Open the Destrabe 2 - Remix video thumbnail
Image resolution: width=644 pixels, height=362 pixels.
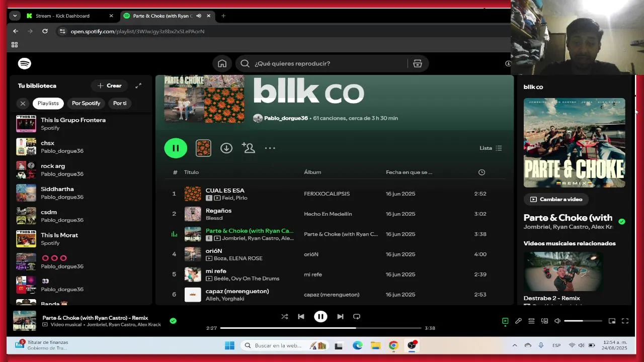coord(562,271)
